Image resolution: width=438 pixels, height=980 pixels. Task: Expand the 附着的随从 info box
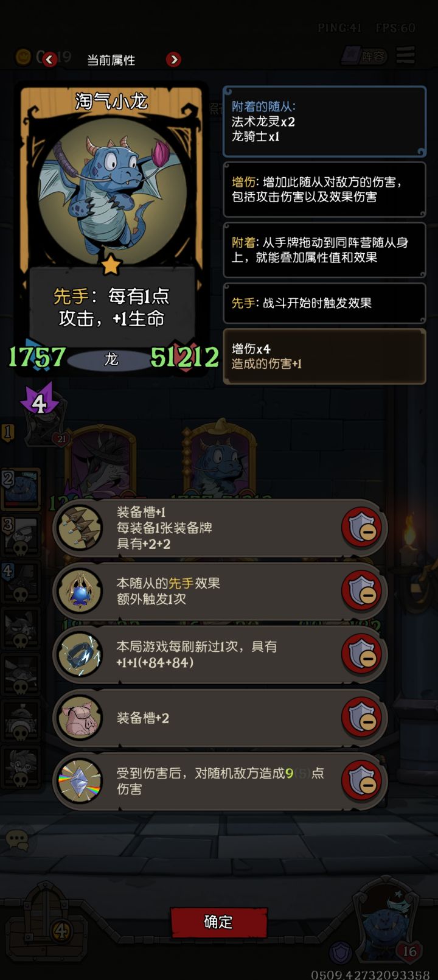324,122
